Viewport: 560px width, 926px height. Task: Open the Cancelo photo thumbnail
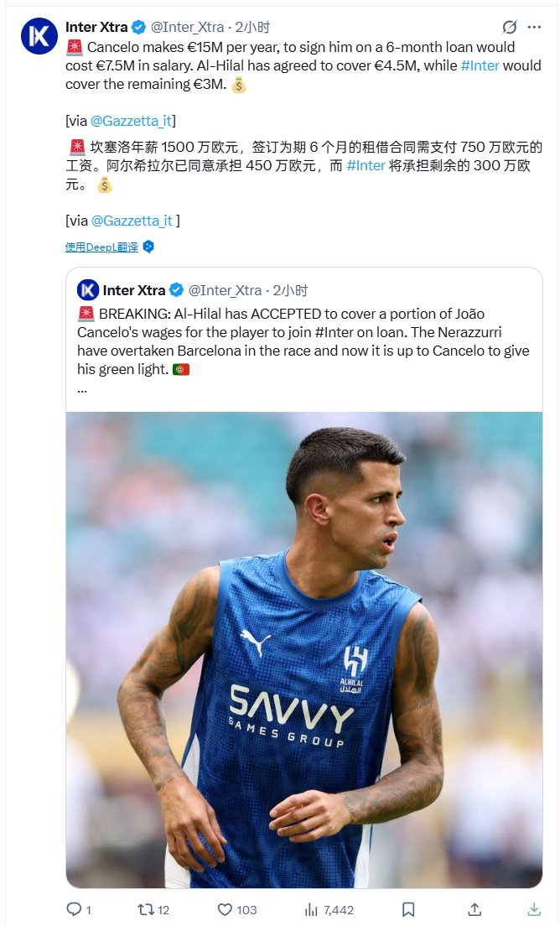click(x=304, y=649)
